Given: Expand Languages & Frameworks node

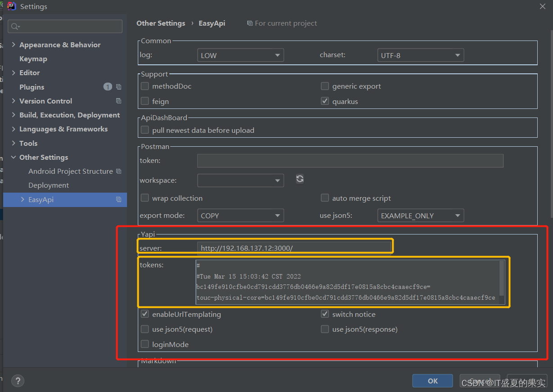Looking at the screenshot, I should click(x=14, y=129).
